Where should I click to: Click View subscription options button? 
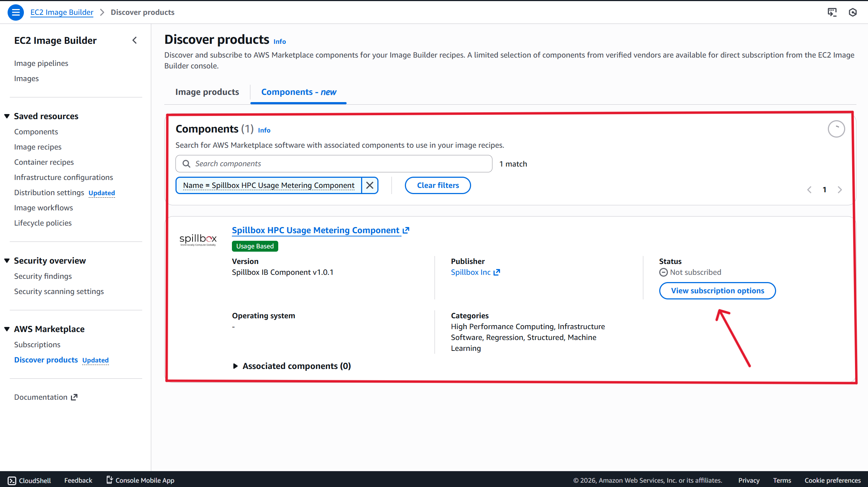(717, 291)
